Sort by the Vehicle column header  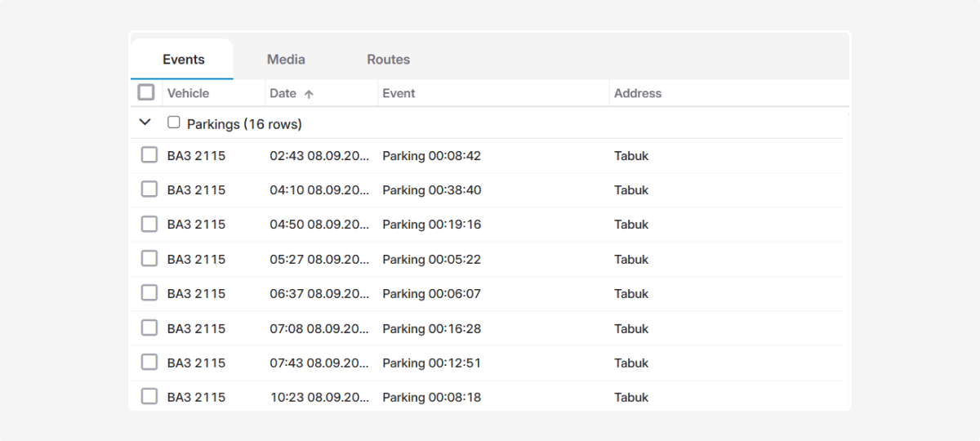point(188,93)
